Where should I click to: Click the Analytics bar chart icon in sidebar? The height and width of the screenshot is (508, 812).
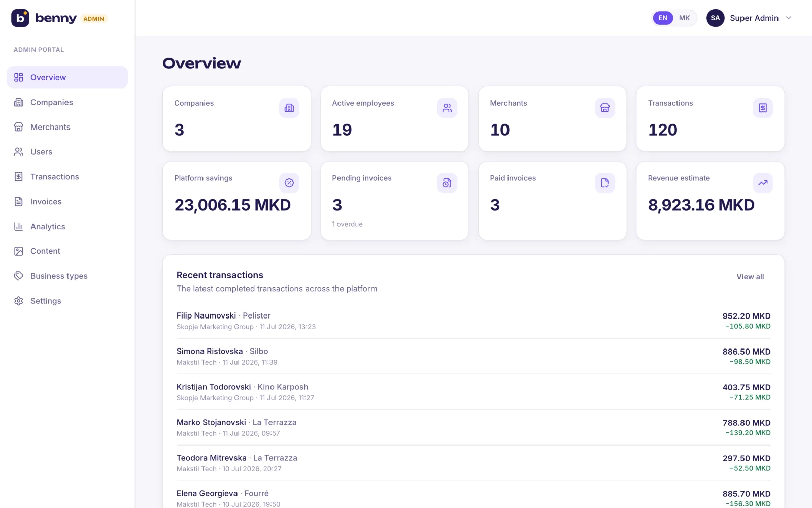tap(19, 227)
